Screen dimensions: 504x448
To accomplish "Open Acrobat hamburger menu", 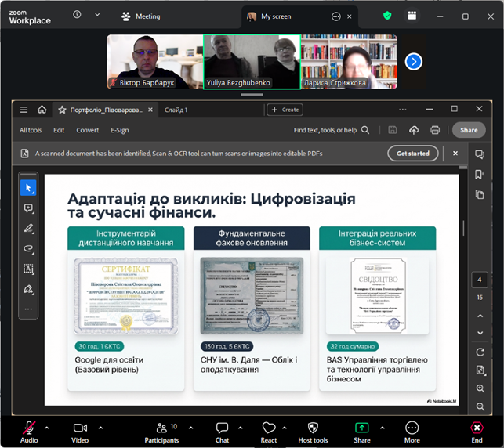I will point(24,110).
